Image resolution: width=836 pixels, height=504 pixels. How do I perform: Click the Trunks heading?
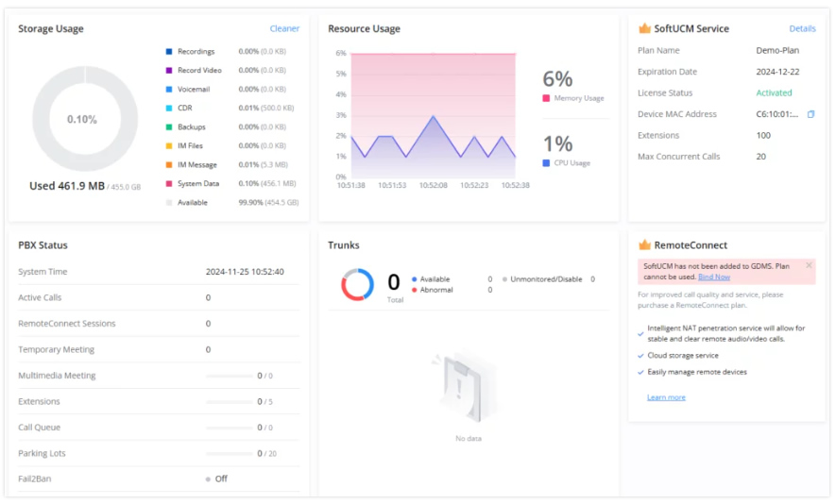[x=343, y=245]
